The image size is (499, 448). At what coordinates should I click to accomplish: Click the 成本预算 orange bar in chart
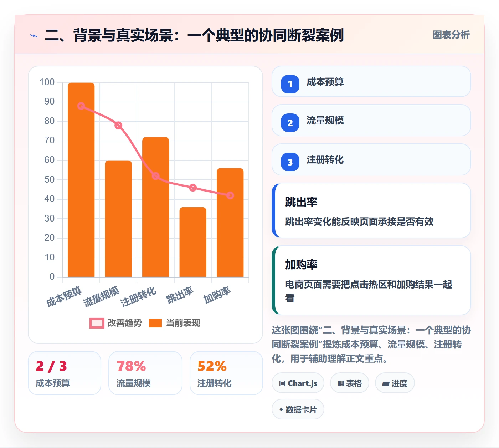coord(81,180)
